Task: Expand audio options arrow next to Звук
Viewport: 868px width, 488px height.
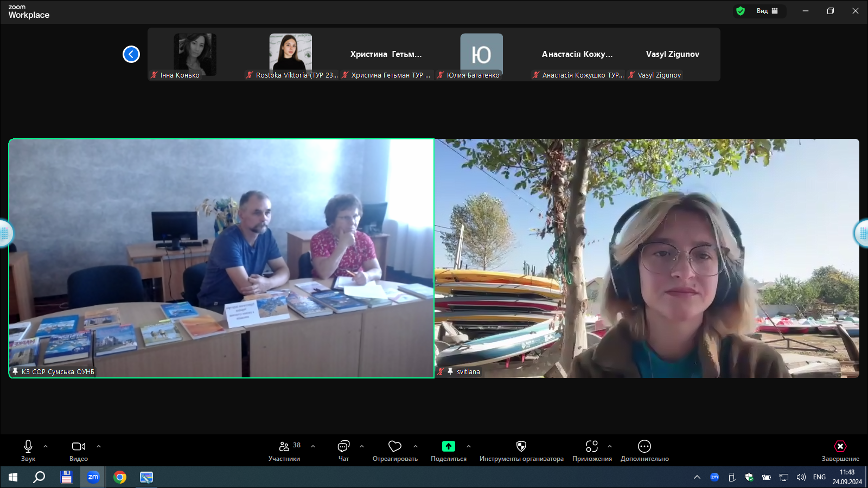Action: [46, 446]
